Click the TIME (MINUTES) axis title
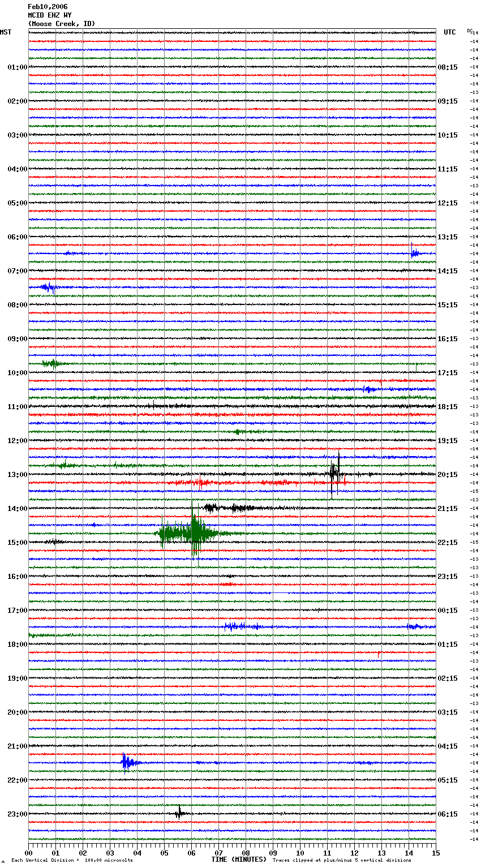481x868 pixels. click(239, 860)
